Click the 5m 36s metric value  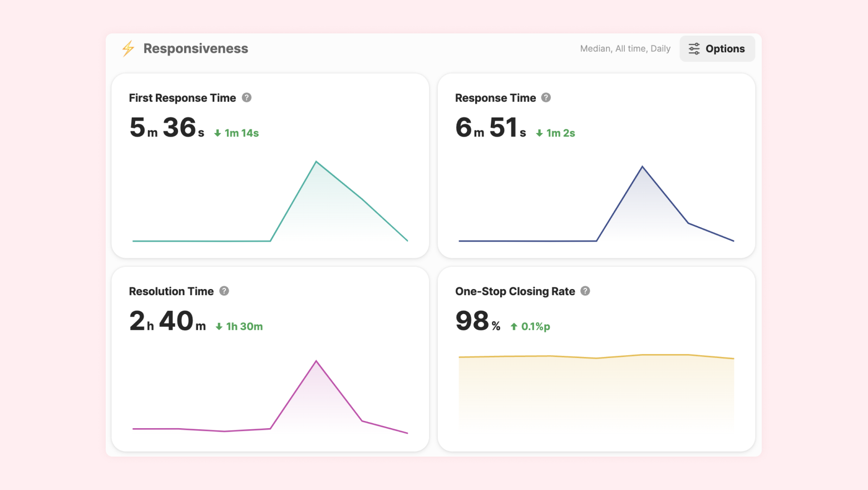167,128
